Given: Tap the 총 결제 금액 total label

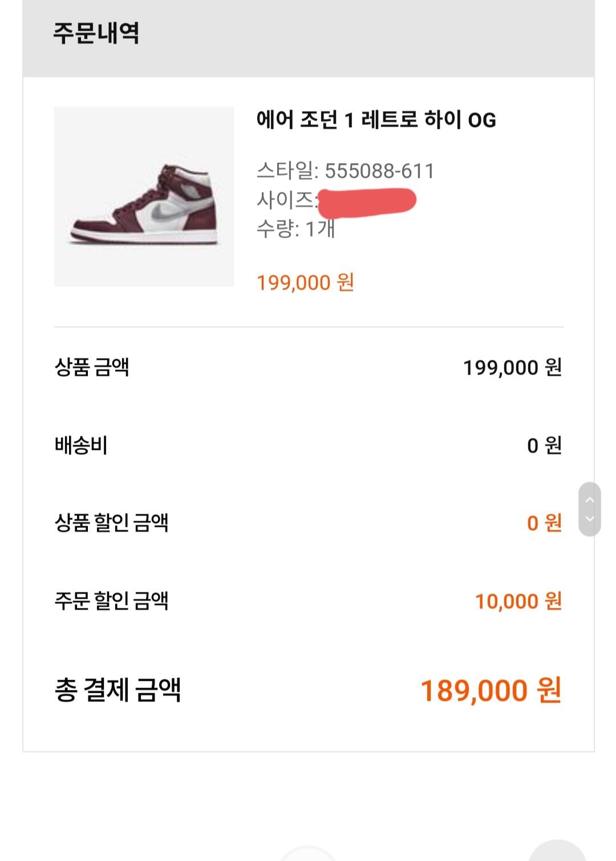Looking at the screenshot, I should click(117, 689).
